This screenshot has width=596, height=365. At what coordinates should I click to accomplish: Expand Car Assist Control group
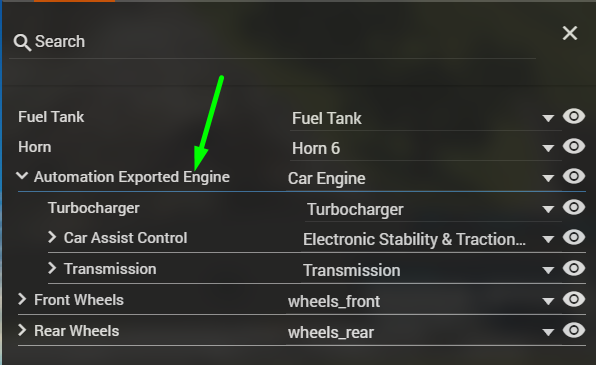pyautogui.click(x=52, y=237)
